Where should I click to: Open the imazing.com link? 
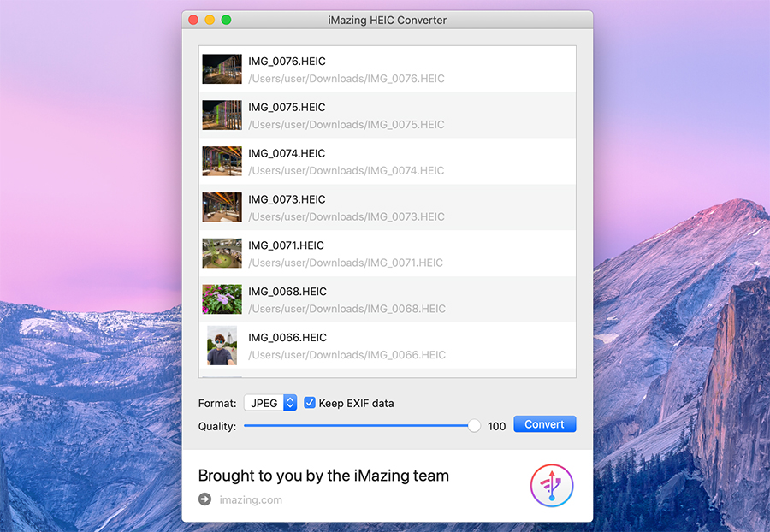click(x=251, y=499)
